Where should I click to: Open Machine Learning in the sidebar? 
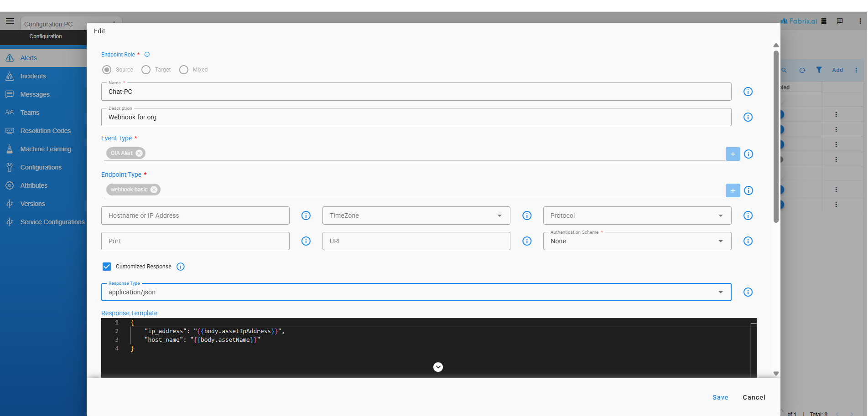coord(43,149)
